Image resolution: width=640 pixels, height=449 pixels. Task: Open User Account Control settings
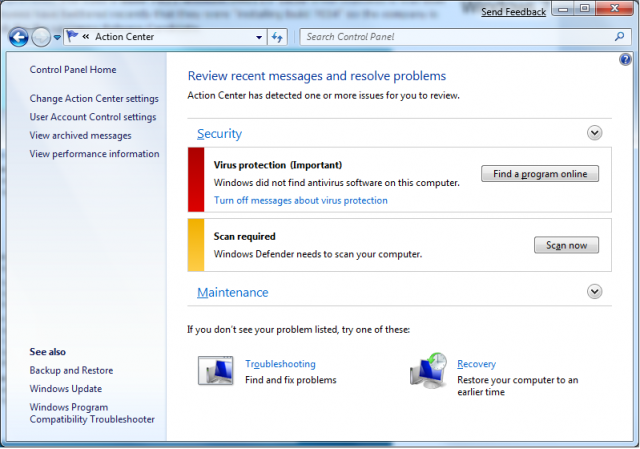click(93, 117)
